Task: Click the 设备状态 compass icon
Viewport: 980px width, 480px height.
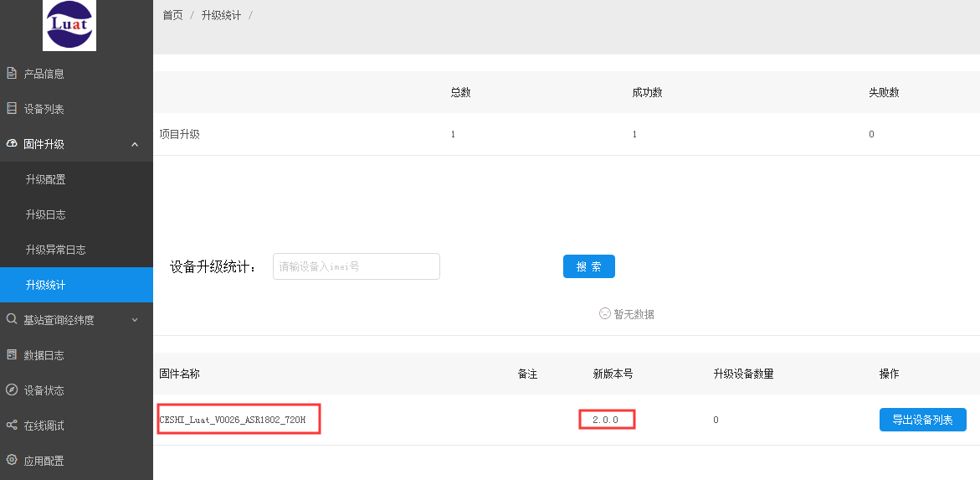Action: pyautogui.click(x=11, y=390)
